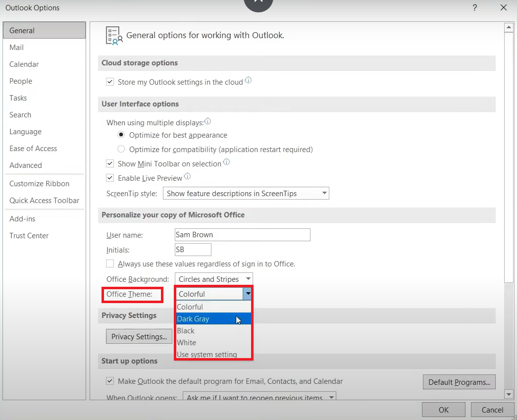The width and height of the screenshot is (517, 420).
Task: Choose White theme option
Action: point(213,343)
